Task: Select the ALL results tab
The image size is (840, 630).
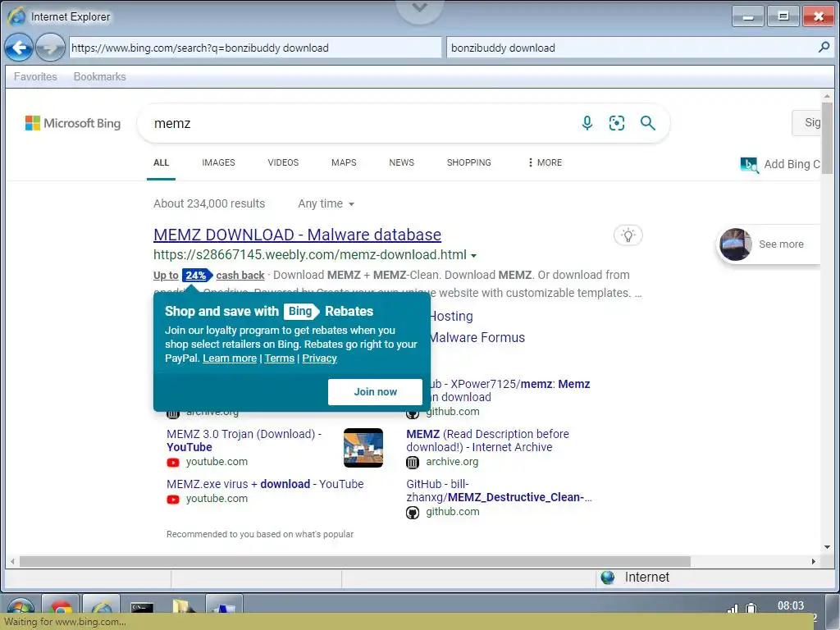Action: point(162,162)
